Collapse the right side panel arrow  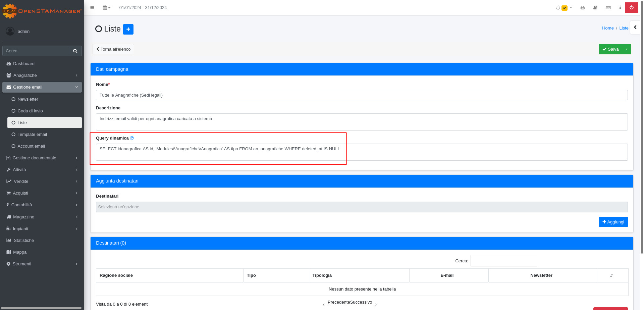click(635, 28)
